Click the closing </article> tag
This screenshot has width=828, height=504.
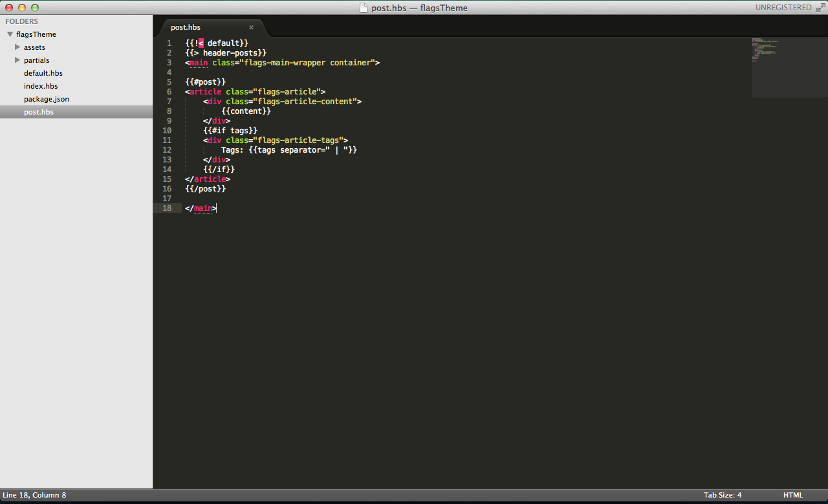pos(208,179)
